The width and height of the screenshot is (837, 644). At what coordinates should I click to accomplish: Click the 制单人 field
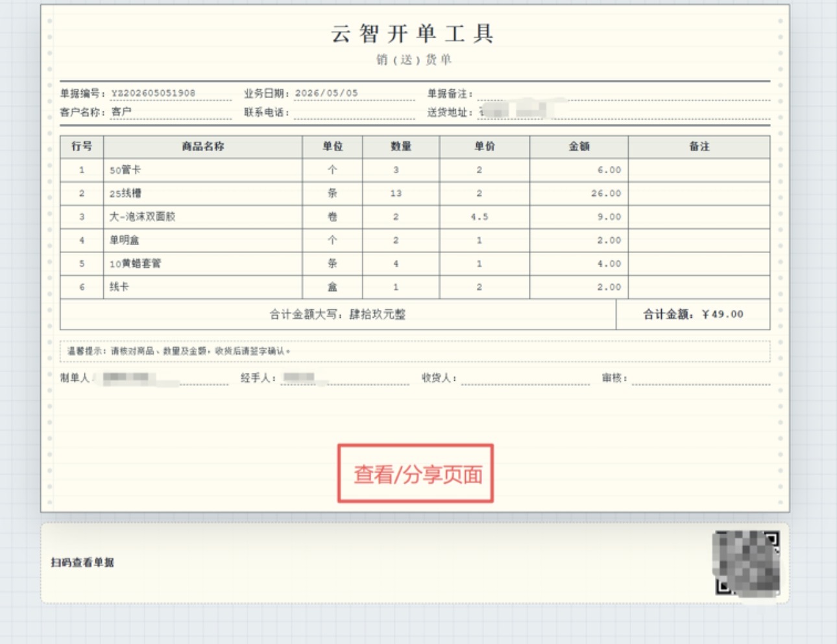[x=144, y=378]
